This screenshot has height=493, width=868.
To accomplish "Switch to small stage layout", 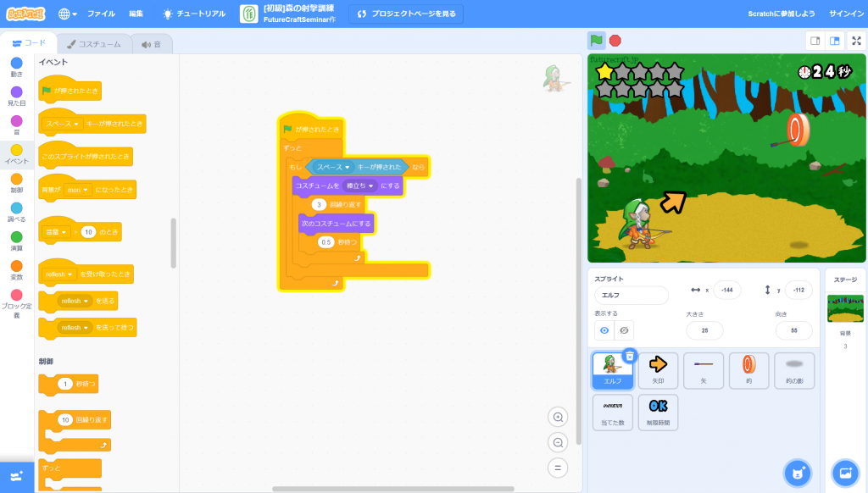I will pyautogui.click(x=815, y=40).
